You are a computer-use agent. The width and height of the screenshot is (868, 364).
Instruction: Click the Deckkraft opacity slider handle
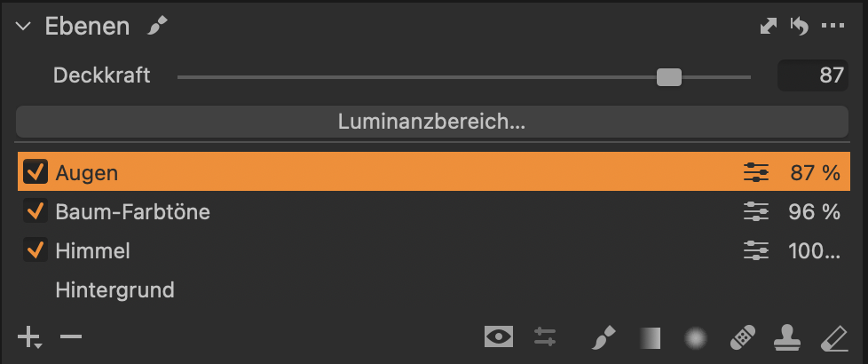[668, 76]
